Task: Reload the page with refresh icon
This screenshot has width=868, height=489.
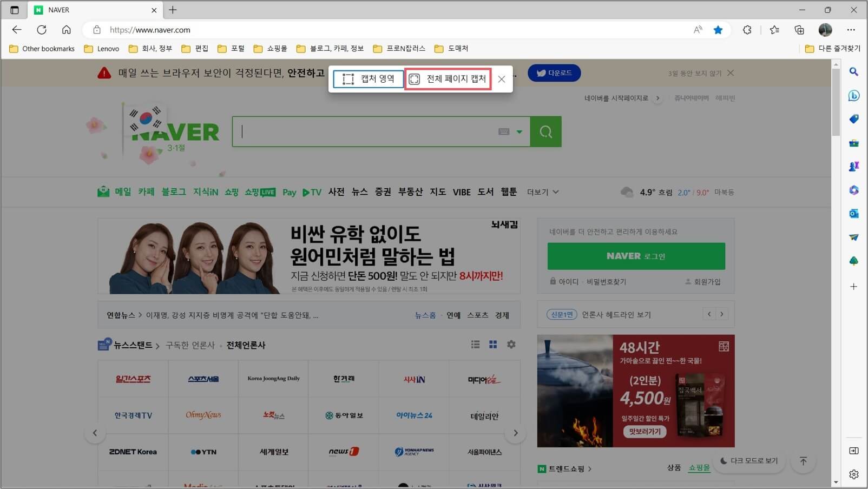Action: click(x=42, y=30)
